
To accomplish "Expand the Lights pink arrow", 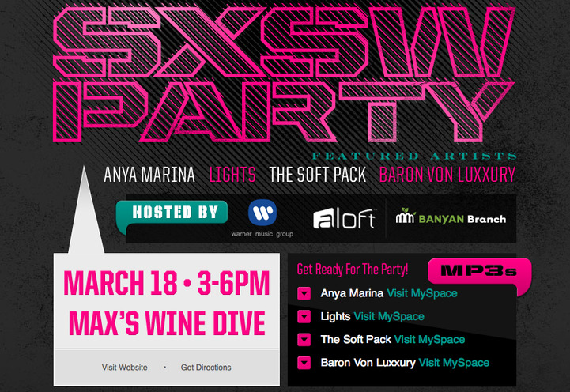I will coord(304,316).
